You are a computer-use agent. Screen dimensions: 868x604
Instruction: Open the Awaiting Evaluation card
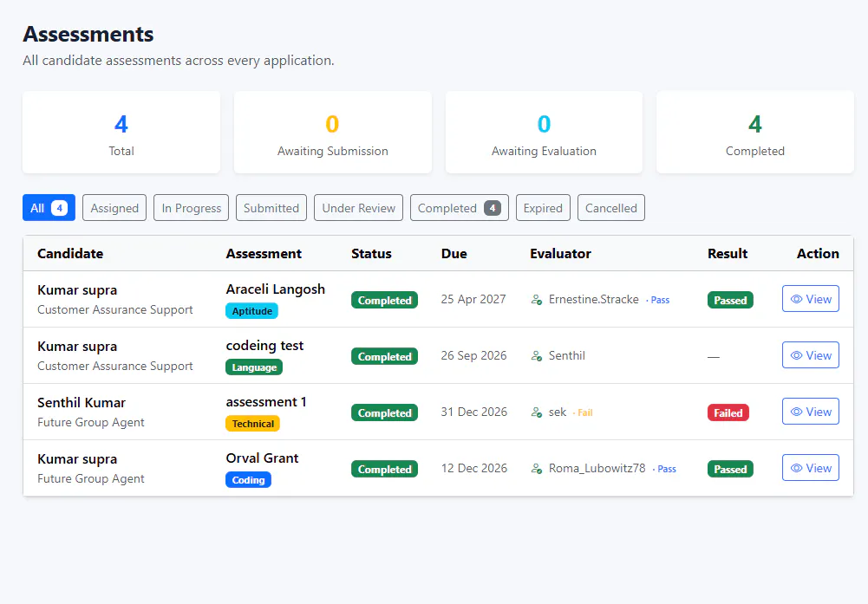[x=545, y=133]
